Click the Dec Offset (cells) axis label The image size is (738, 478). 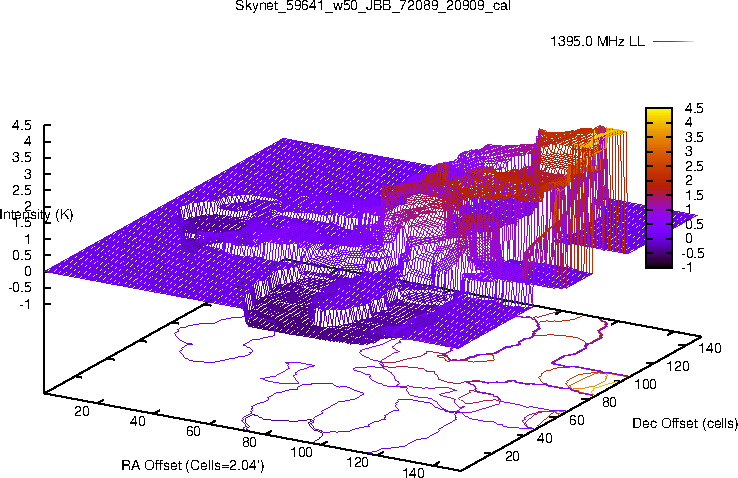pos(685,423)
